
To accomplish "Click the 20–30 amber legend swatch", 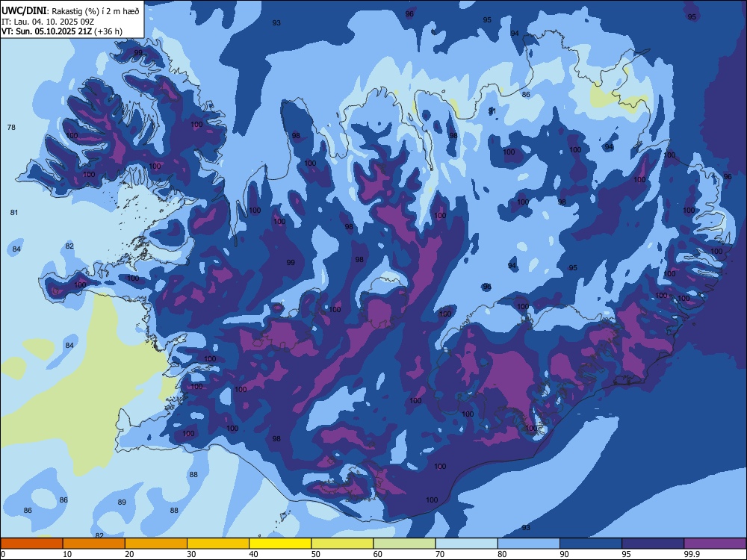I will [x=156, y=544].
